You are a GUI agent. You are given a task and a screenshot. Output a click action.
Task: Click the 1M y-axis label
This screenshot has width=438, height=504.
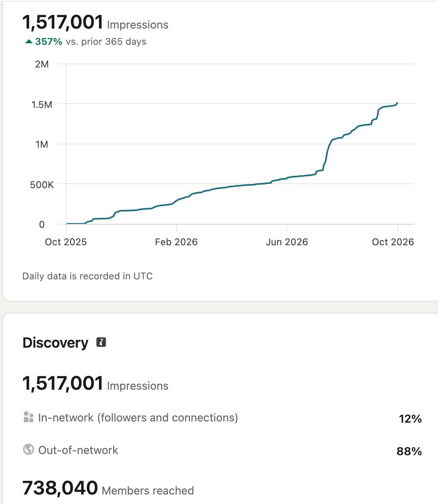coord(42,144)
